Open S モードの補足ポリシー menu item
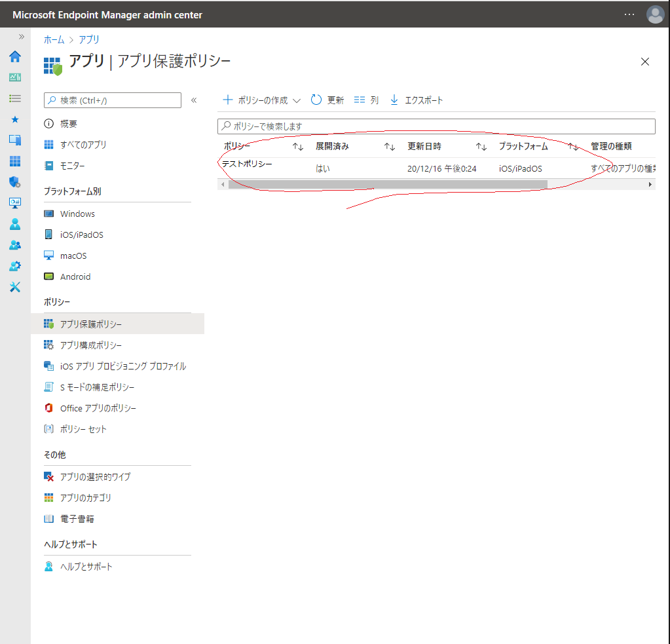This screenshot has height=644, width=670. [x=89, y=387]
